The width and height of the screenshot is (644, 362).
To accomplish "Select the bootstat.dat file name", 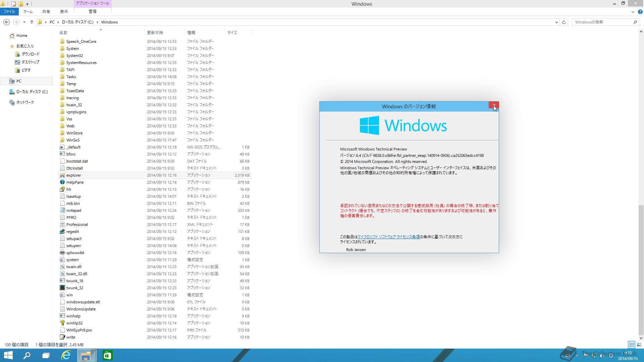I will pyautogui.click(x=77, y=161).
